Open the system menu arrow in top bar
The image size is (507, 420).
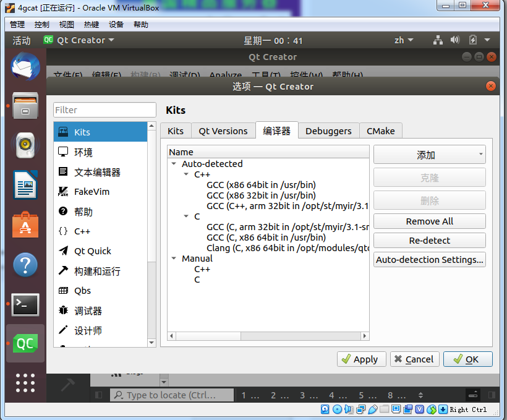coord(487,40)
